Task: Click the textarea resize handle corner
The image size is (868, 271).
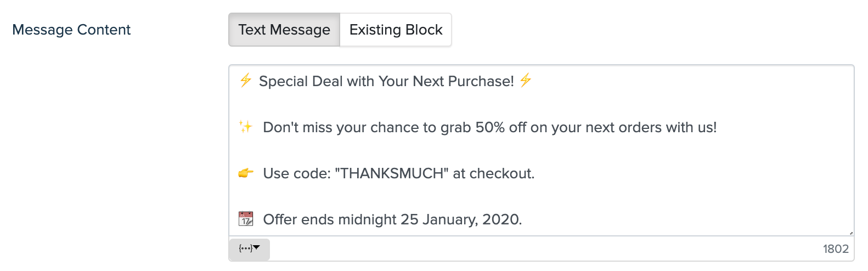Action: pyautogui.click(x=851, y=233)
